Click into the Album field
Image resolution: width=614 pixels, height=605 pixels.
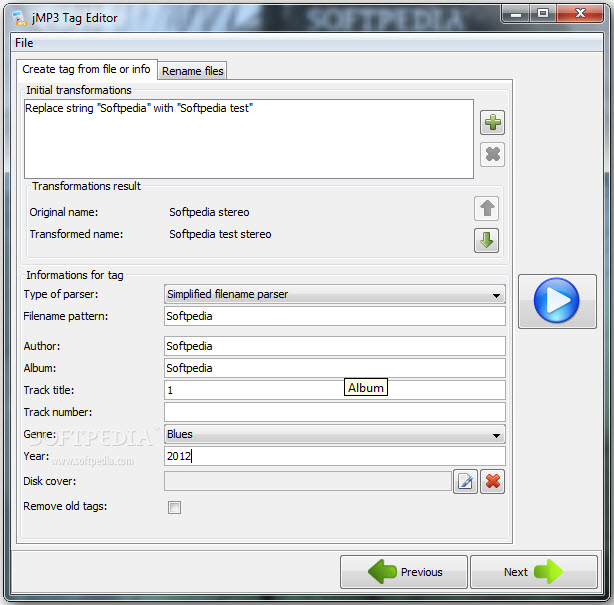click(x=335, y=368)
